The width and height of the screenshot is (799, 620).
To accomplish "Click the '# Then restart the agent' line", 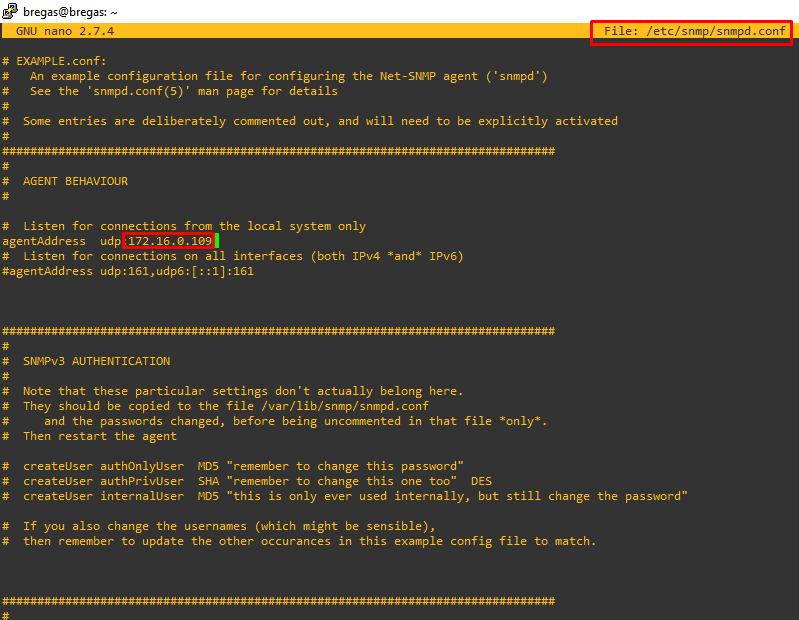I will point(90,436).
